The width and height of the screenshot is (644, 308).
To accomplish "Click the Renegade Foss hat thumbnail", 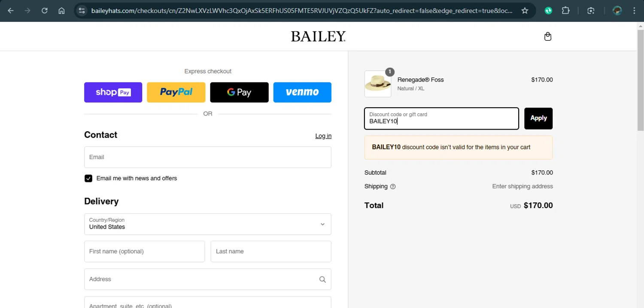I will (x=378, y=84).
